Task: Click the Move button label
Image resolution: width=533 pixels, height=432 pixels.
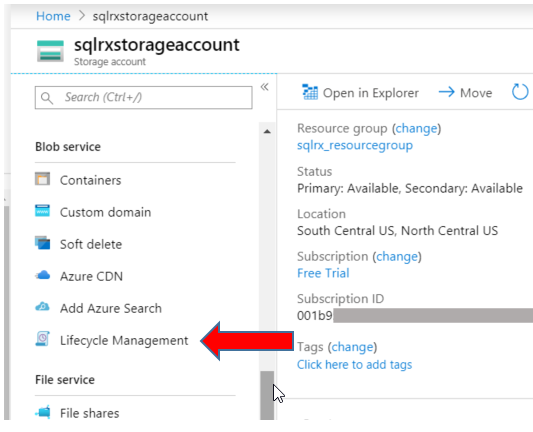Action: [476, 93]
